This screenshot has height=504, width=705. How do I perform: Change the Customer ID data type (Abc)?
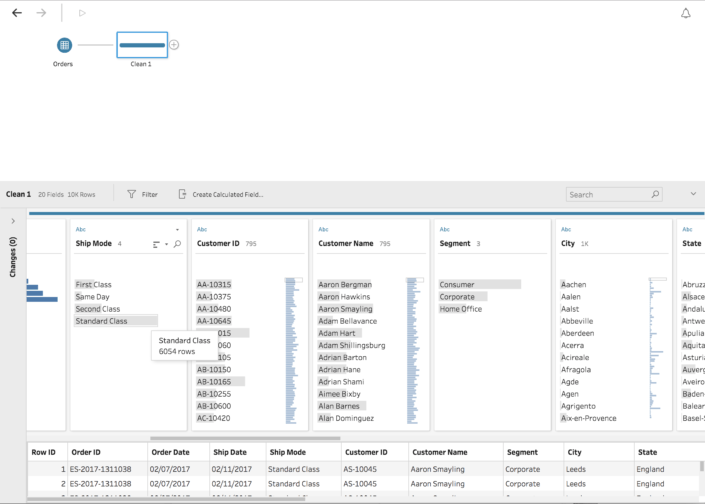(x=202, y=229)
